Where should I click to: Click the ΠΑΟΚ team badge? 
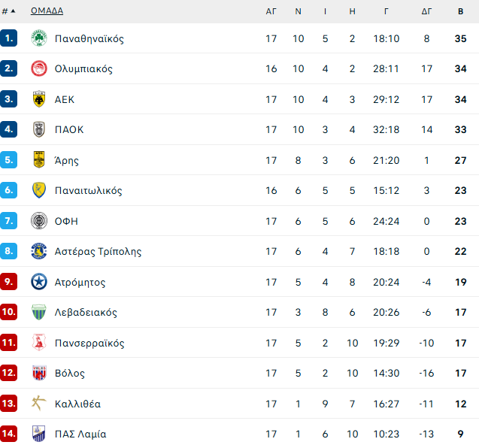39,129
